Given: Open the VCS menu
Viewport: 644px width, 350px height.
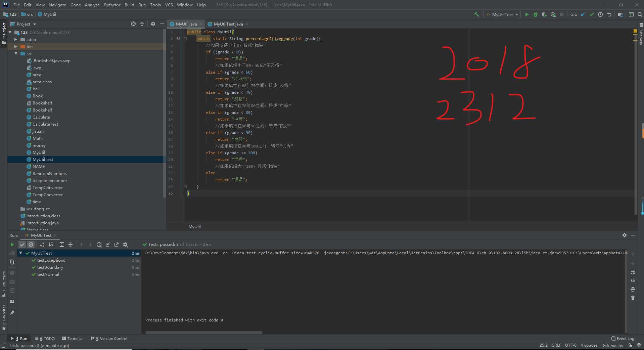Looking at the screenshot, I should 169,5.
